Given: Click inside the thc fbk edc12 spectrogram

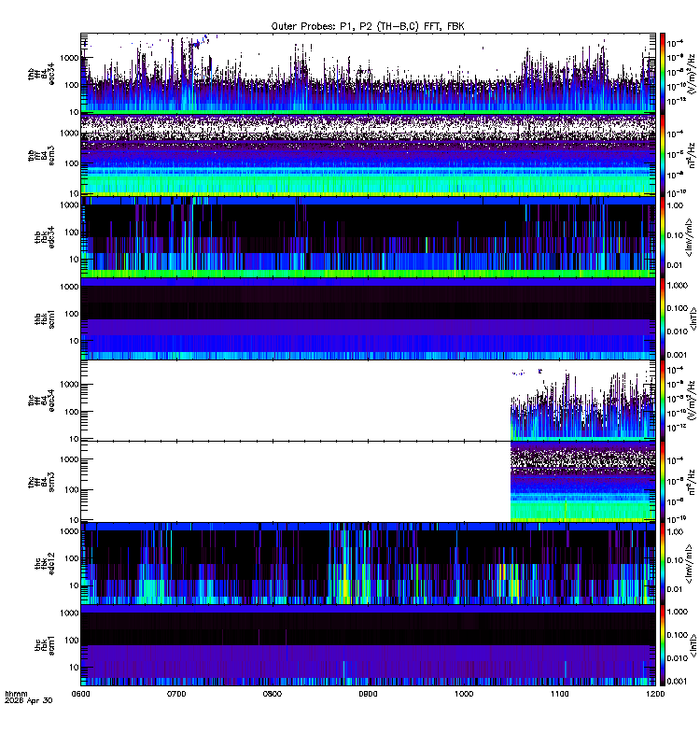Looking at the screenshot, I should [368, 564].
